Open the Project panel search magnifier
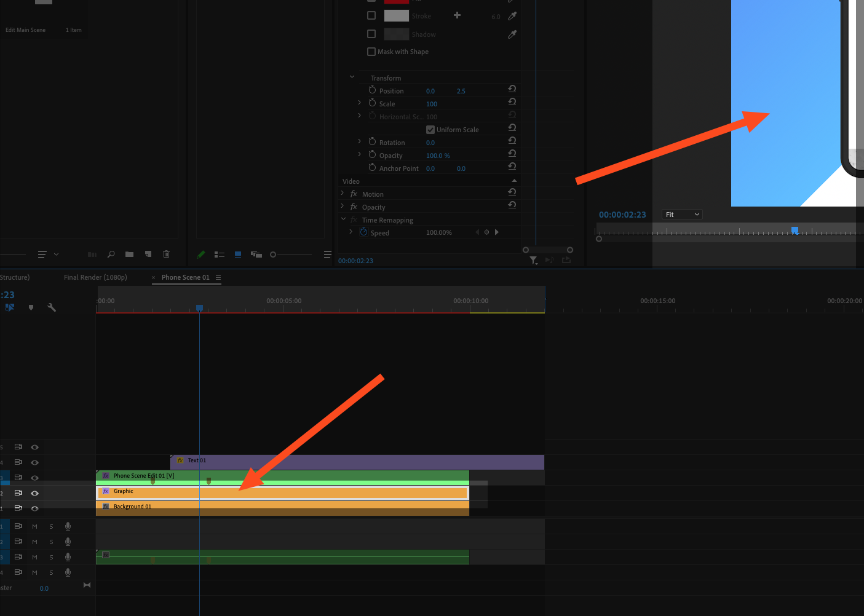The image size is (864, 616). pyautogui.click(x=111, y=254)
